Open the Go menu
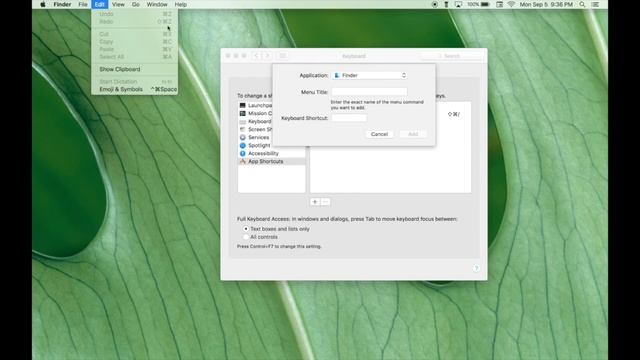This screenshot has height=360, width=640. [x=136, y=4]
